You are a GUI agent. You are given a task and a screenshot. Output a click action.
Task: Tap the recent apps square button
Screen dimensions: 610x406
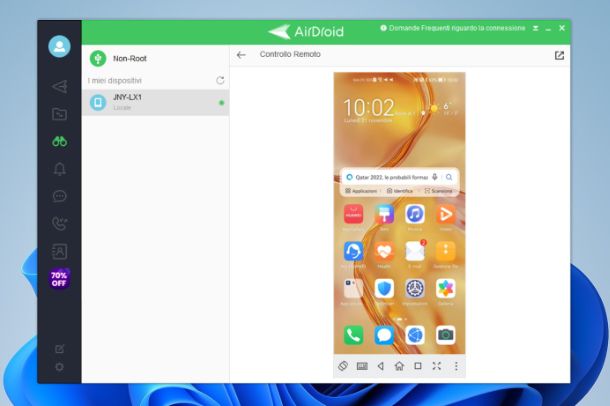coord(418,366)
